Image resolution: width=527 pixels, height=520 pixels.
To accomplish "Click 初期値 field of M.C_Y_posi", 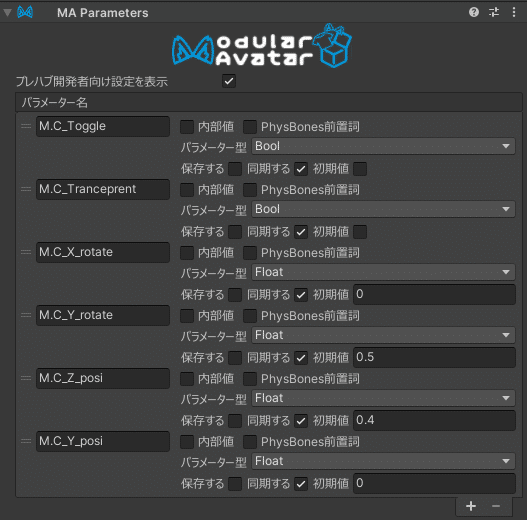I will pyautogui.click(x=434, y=483).
